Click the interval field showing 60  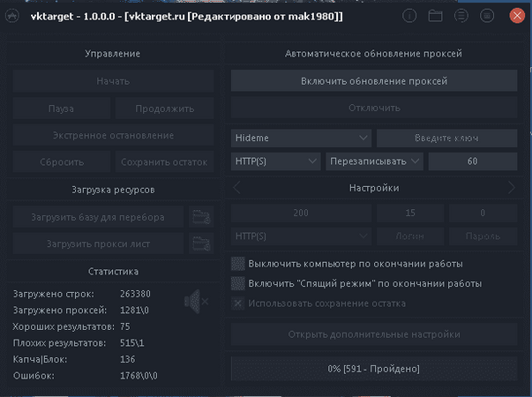click(x=473, y=161)
